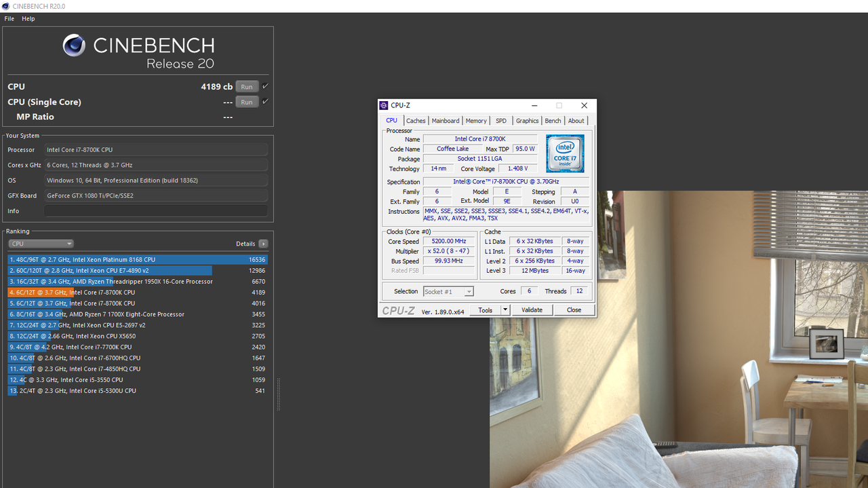Click the Processor field showing i7-8700K CPU
Image resolution: width=868 pixels, height=488 pixels.
pyautogui.click(x=156, y=149)
